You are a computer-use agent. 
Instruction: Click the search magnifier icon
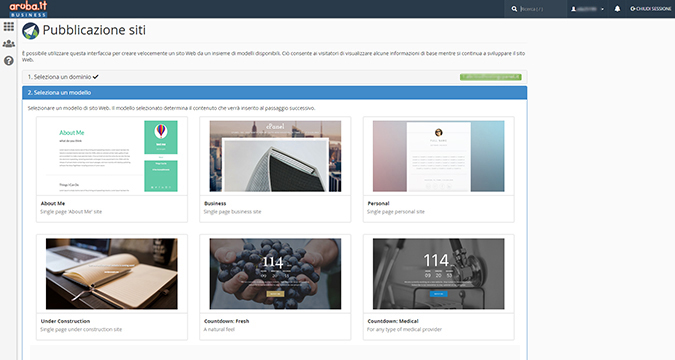point(514,9)
